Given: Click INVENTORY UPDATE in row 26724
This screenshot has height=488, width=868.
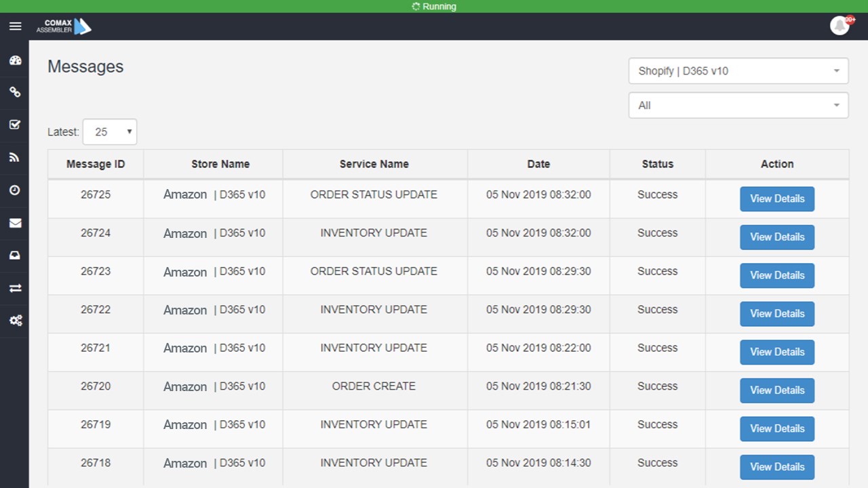Looking at the screenshot, I should point(374,233).
